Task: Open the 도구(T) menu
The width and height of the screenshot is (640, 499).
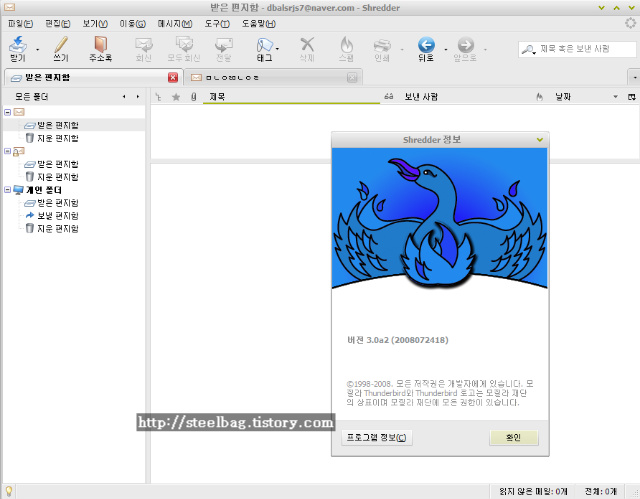Action: [217, 24]
